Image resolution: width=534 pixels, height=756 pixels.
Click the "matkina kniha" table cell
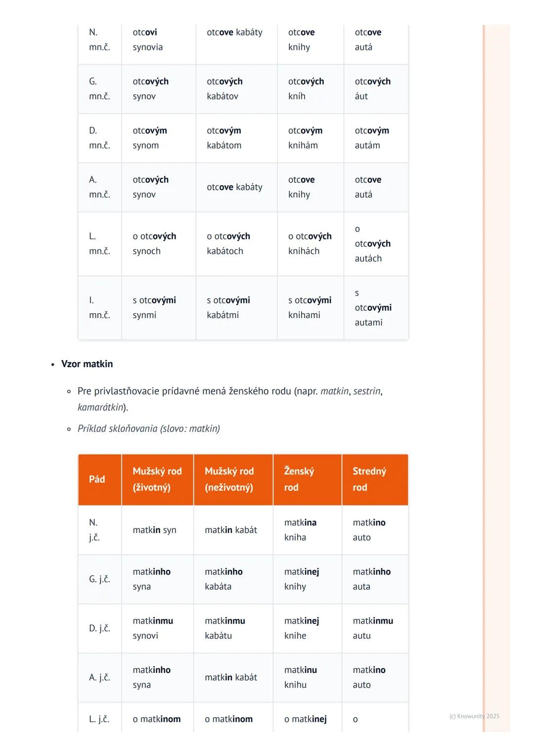301,530
